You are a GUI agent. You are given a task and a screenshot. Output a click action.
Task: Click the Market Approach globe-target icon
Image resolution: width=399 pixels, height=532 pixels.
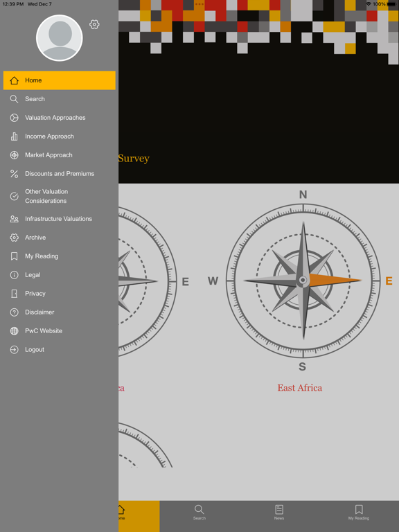coord(14,155)
